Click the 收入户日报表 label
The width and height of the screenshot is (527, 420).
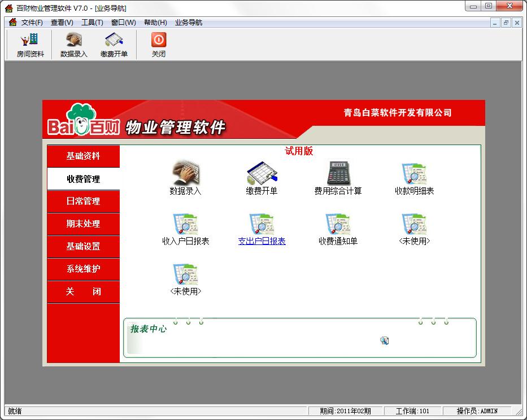[x=185, y=241]
